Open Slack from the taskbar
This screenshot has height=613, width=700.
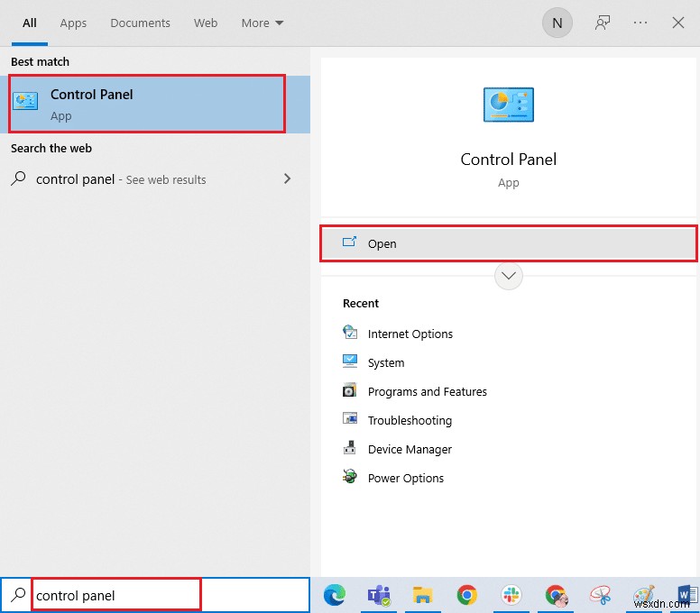pyautogui.click(x=511, y=595)
